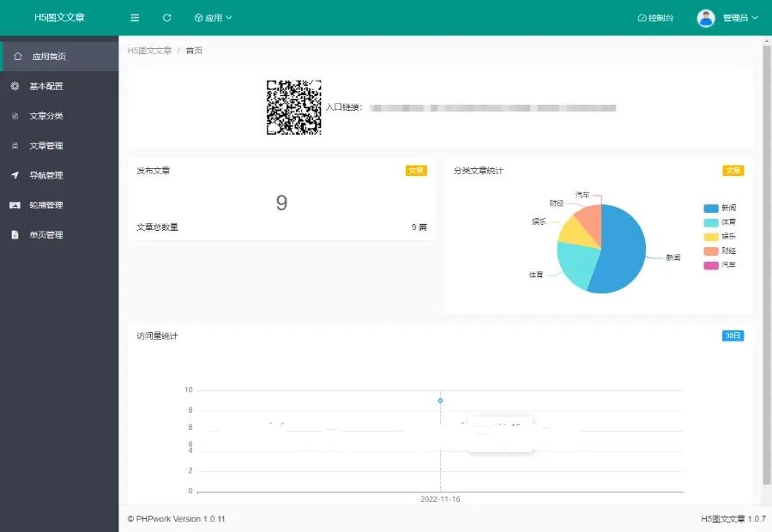772x532 pixels.
Task: Open 导航管理 in the sidebar
Action: [59, 175]
